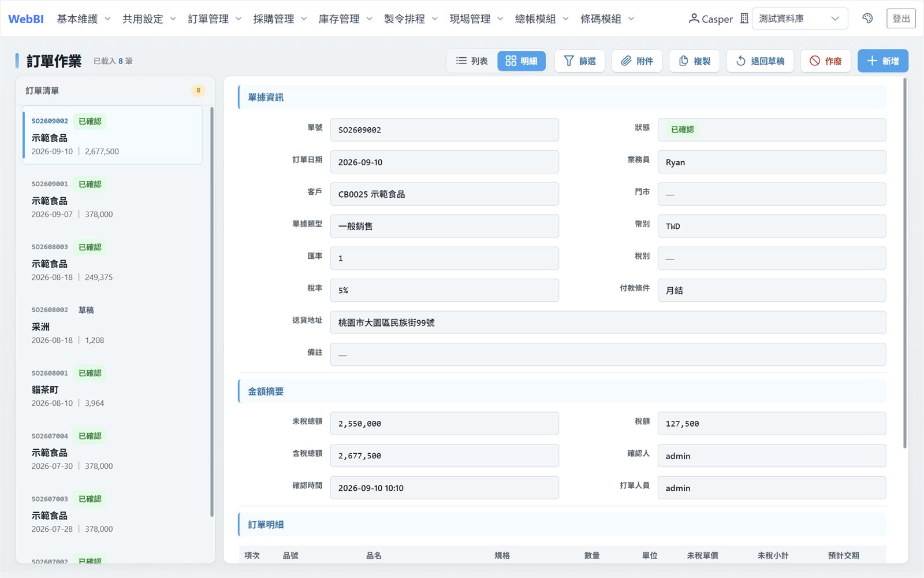Viewport: 924px width, 578px height.
Task: Click the 金額摘要 section header
Action: (x=562, y=391)
